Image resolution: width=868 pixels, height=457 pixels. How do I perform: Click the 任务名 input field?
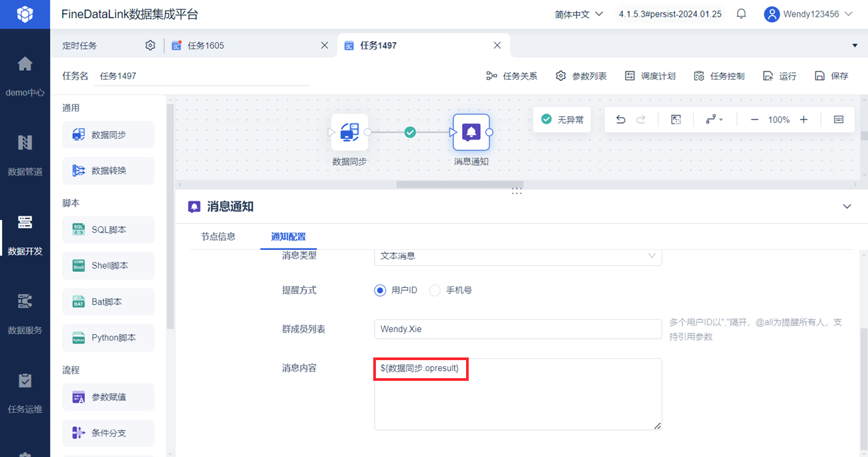(x=202, y=76)
